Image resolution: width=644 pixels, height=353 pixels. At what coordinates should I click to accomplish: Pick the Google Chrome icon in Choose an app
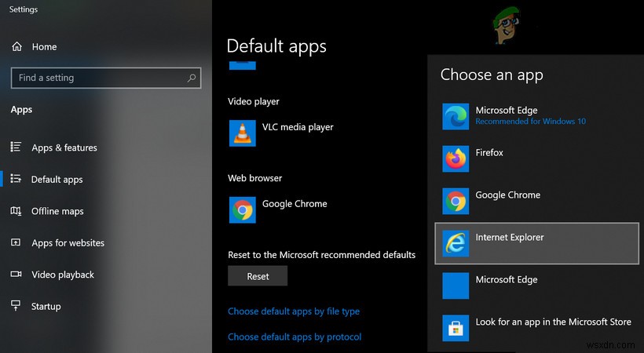[456, 201]
